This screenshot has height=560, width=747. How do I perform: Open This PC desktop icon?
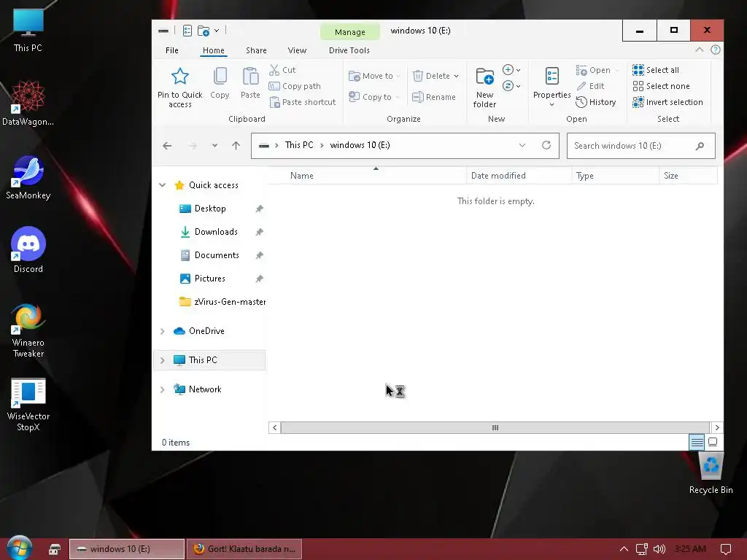tap(28, 31)
